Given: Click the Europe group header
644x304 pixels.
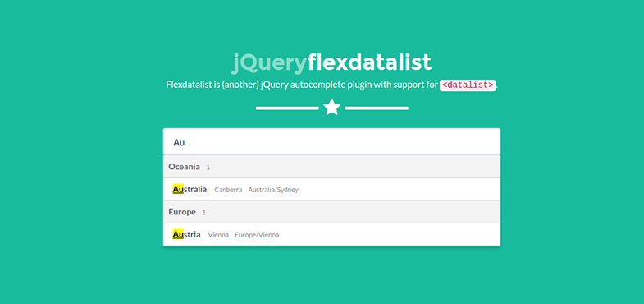Looking at the screenshot, I should point(331,212).
